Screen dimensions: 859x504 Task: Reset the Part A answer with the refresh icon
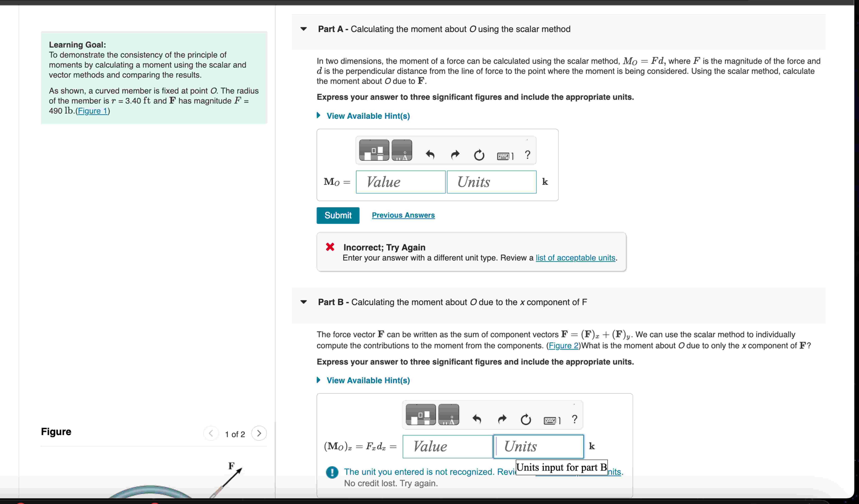479,154
